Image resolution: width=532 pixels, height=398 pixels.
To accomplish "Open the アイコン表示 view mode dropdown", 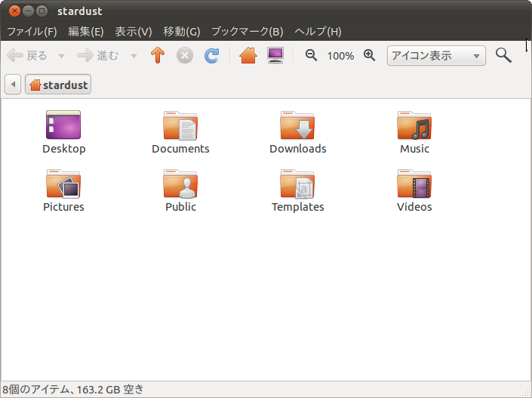I will [436, 55].
